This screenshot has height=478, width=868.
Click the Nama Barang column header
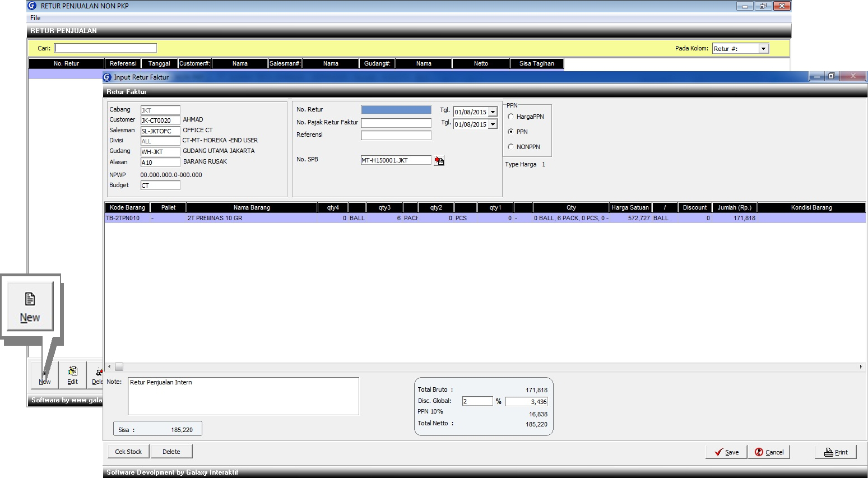252,207
